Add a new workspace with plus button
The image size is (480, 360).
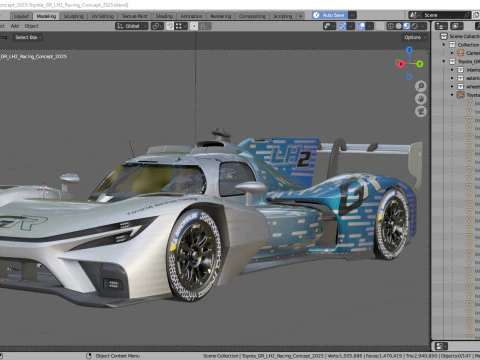[x=300, y=16]
